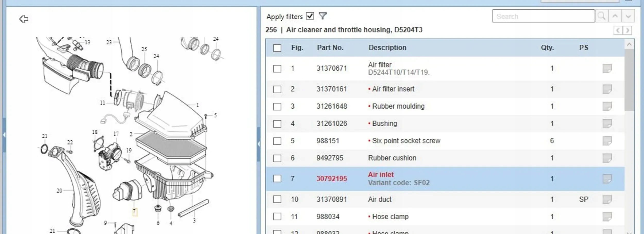The height and width of the screenshot is (234, 644).
Task: Go to previous illustration page arrow
Action: coord(618,30)
